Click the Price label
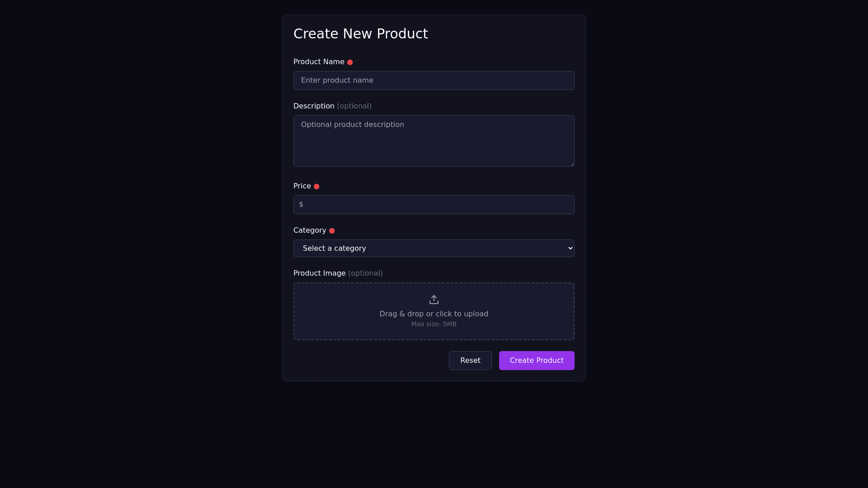The width and height of the screenshot is (868, 488). [x=302, y=186]
